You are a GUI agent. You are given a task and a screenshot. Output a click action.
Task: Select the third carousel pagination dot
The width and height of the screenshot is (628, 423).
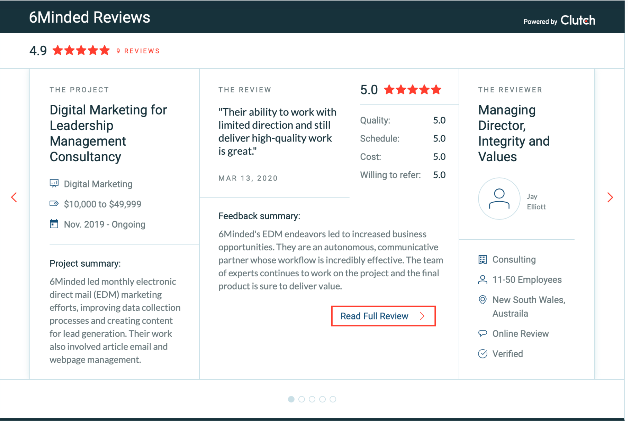[312, 399]
